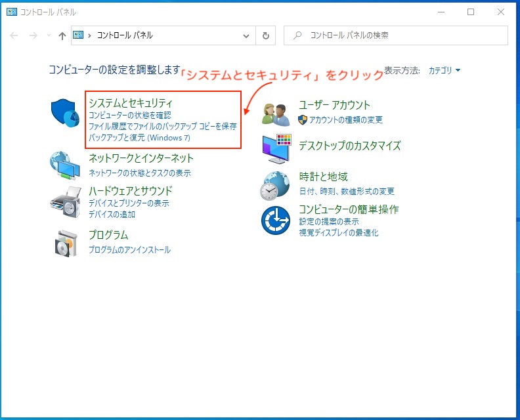Open the recent locations dropdown arrow

[49, 35]
